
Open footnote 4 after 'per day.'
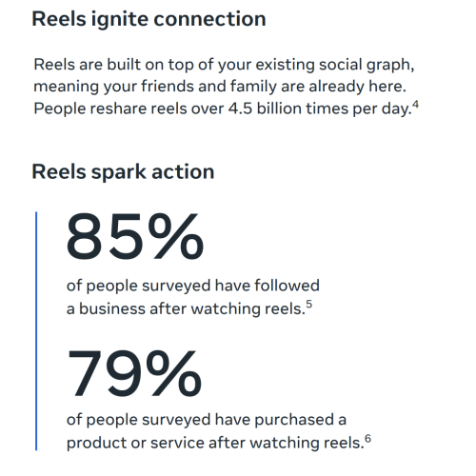415,105
